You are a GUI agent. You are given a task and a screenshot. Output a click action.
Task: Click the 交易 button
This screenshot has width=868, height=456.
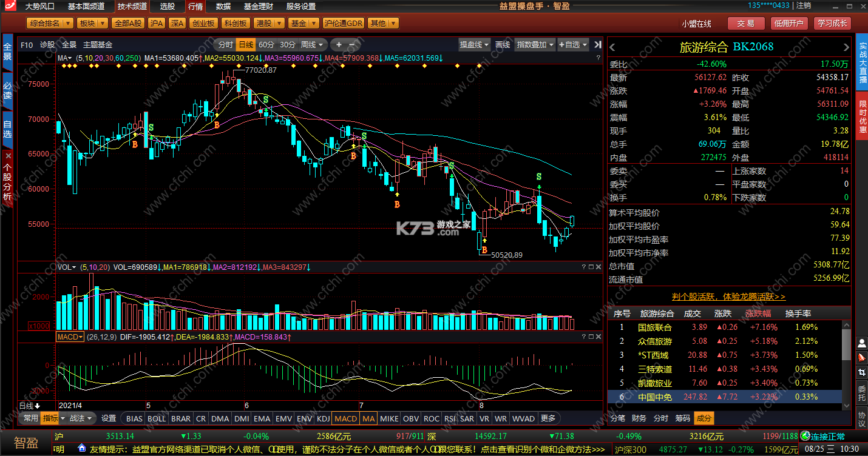[x=746, y=24]
